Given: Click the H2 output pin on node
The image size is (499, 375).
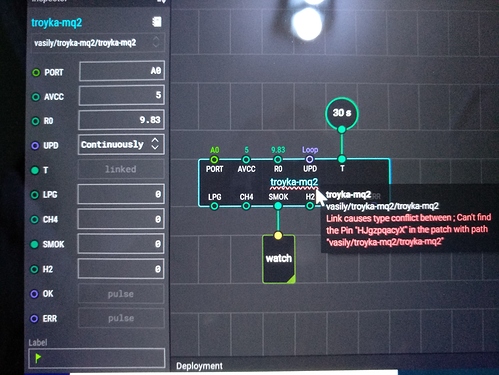Looking at the screenshot, I should click(310, 206).
